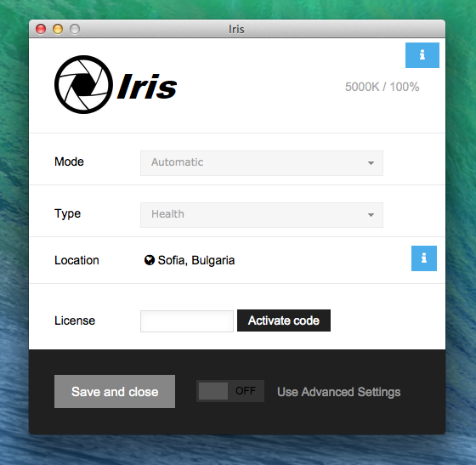The height and width of the screenshot is (465, 476).
Task: Minimize the window using the yellow button
Action: (58, 29)
